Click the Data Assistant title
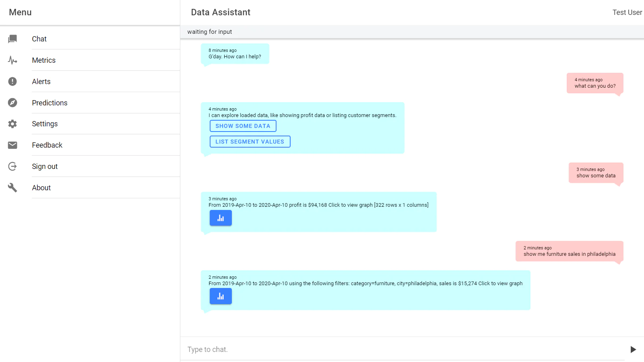 pyautogui.click(x=220, y=12)
